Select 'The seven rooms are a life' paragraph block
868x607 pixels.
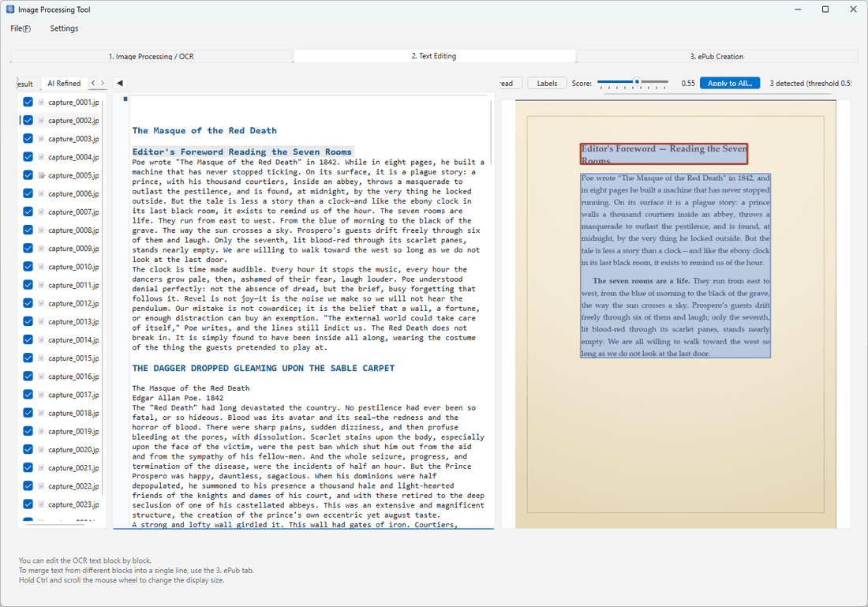pyautogui.click(x=675, y=317)
